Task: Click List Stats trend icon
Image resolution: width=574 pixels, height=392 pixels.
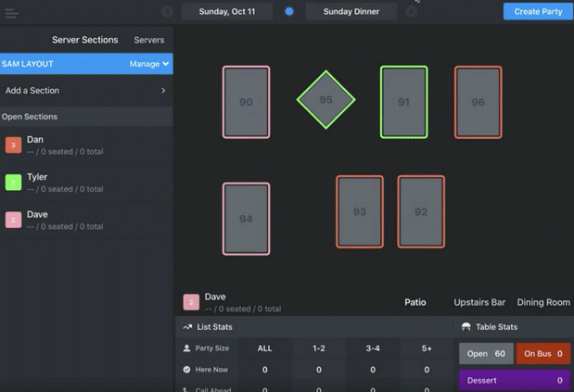Action: pyautogui.click(x=187, y=327)
